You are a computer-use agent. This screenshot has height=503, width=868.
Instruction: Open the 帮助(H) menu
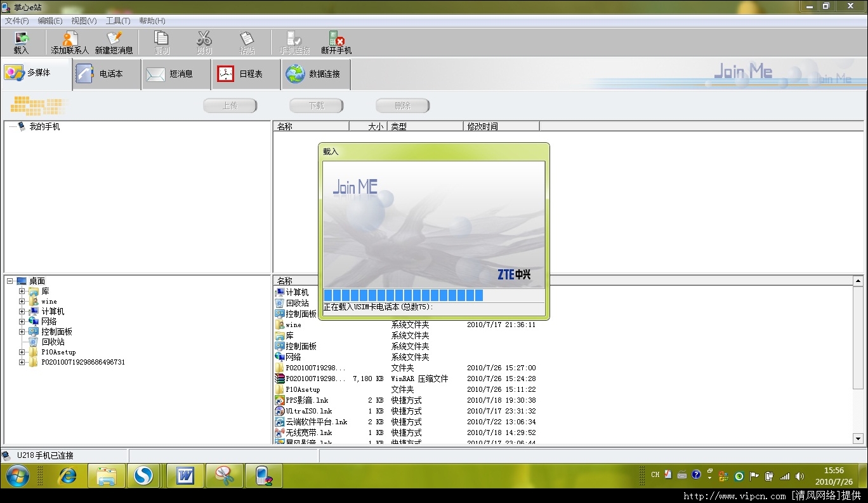[x=152, y=21]
